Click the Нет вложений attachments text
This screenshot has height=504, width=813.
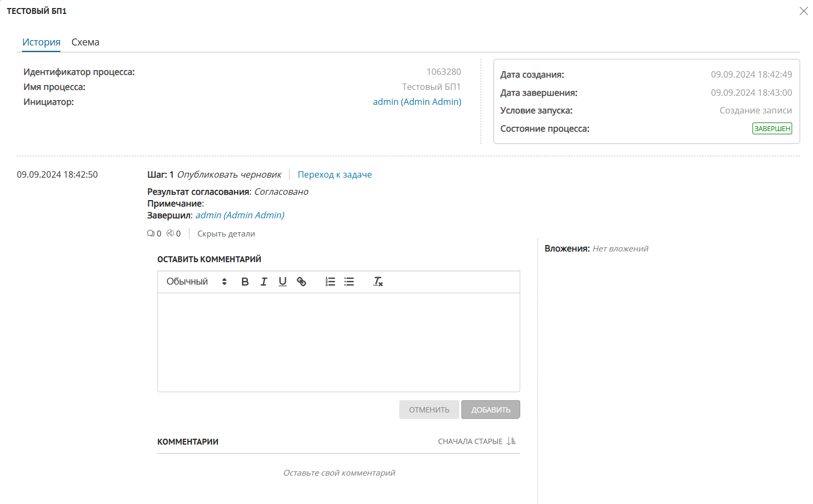[x=620, y=249]
